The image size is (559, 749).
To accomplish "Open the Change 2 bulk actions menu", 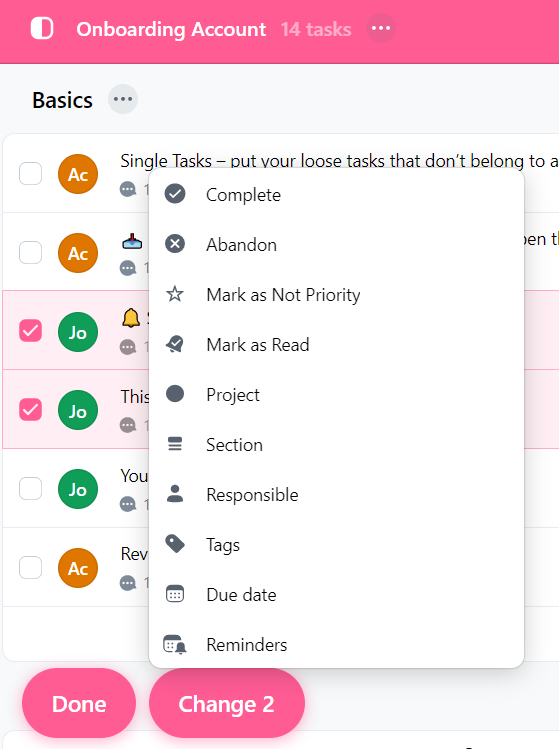I will point(226,703).
